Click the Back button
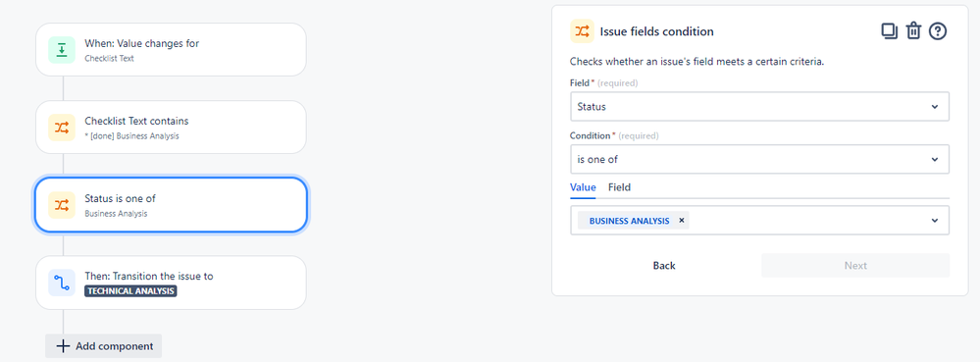The image size is (980, 362). 664,265
